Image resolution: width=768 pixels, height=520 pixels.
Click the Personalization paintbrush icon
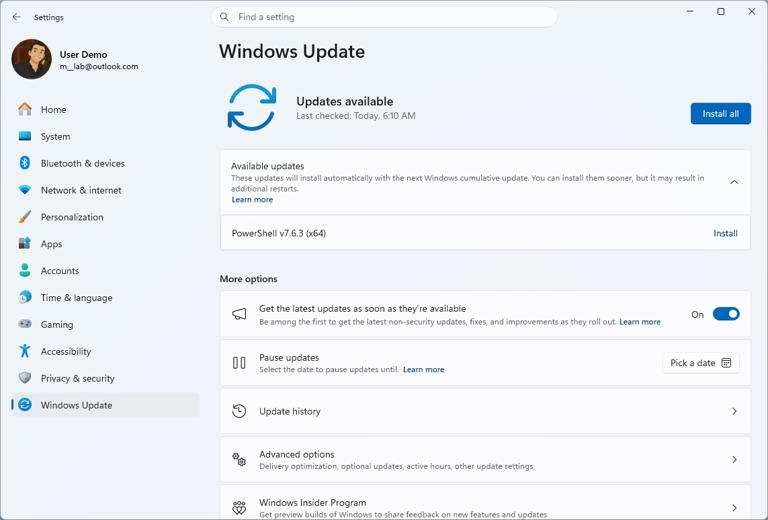coord(24,217)
